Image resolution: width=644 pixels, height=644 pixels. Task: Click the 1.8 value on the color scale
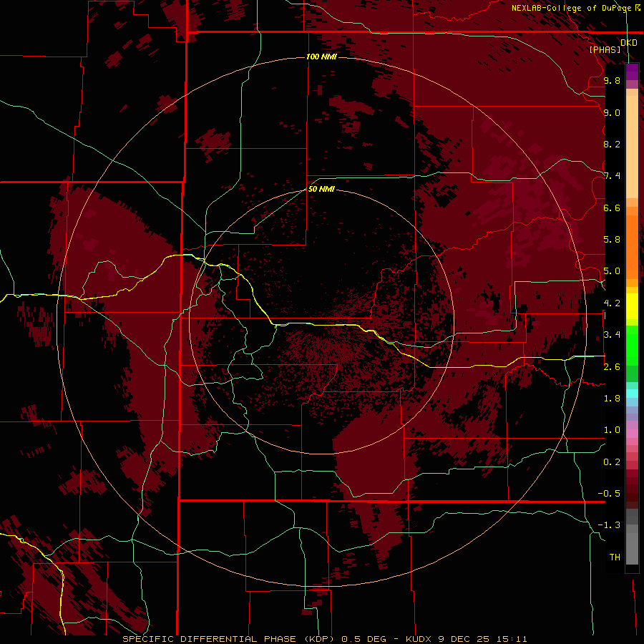(x=612, y=399)
